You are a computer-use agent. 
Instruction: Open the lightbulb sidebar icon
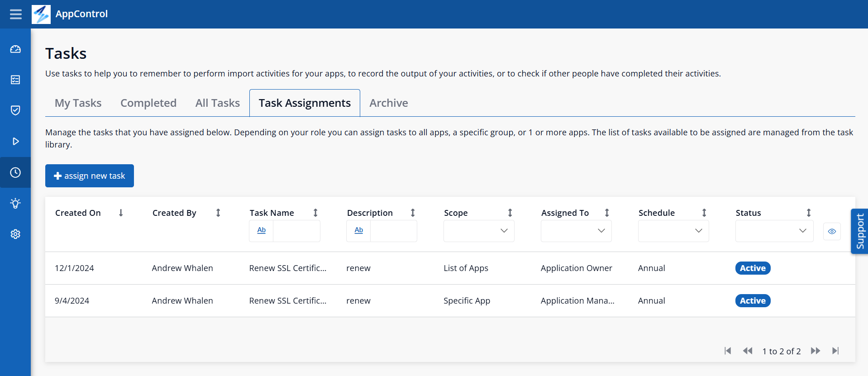[15, 203]
